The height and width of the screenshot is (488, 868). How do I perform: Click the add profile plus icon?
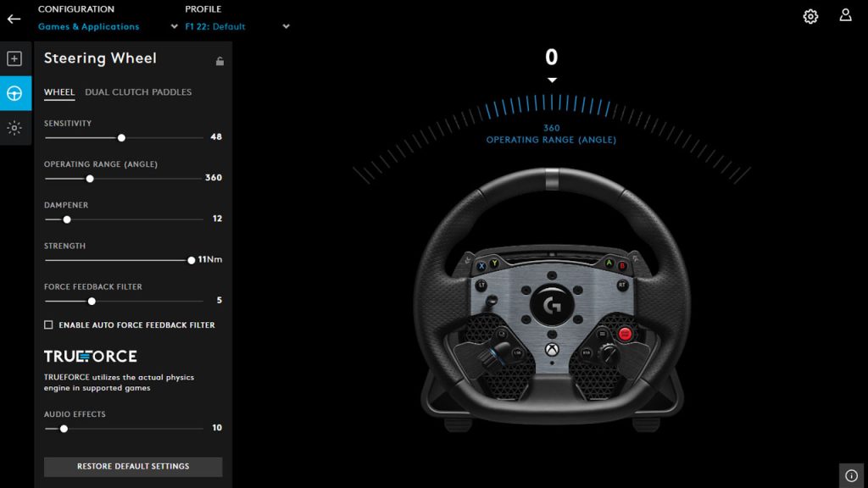(x=13, y=58)
